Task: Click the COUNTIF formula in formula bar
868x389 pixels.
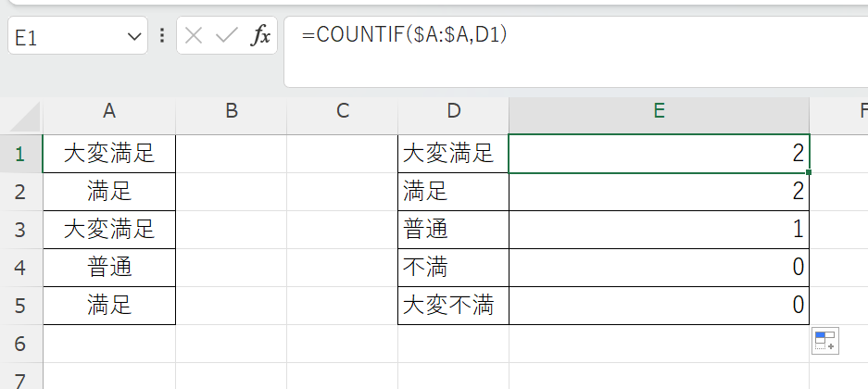Action: [x=404, y=35]
